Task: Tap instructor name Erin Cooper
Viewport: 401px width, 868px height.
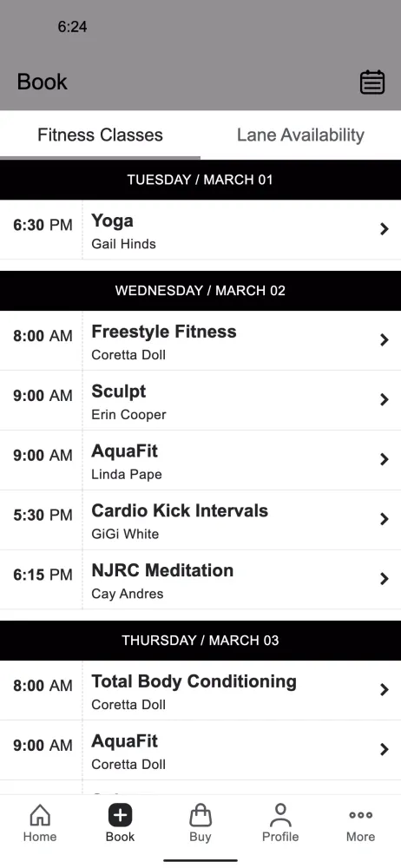Action: [128, 415]
